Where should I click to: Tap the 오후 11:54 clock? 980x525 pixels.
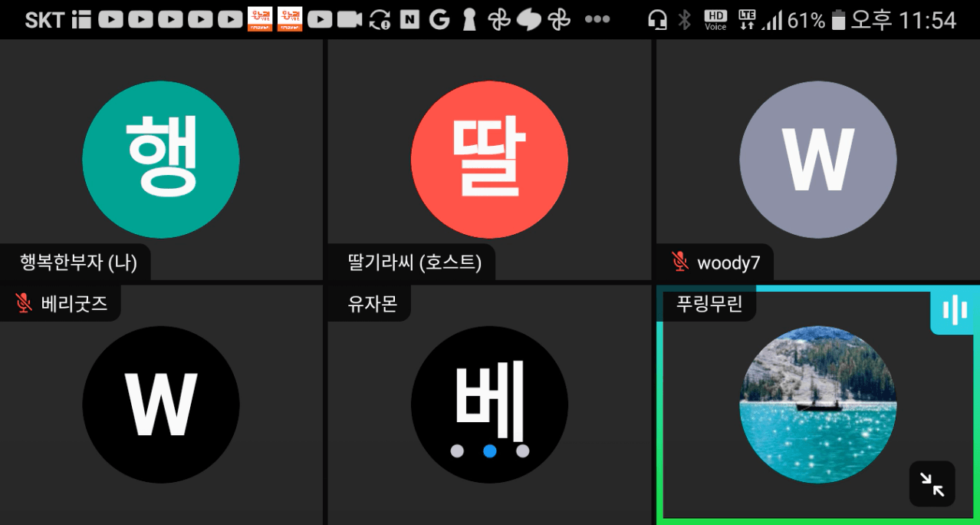[x=904, y=20]
